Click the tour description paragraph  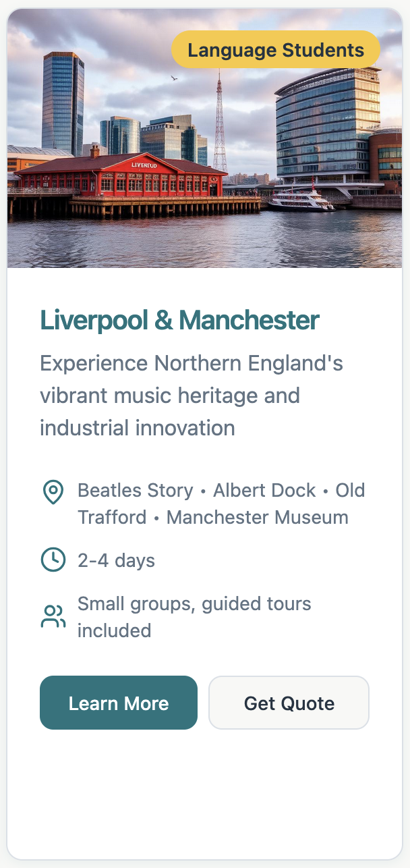tap(192, 396)
